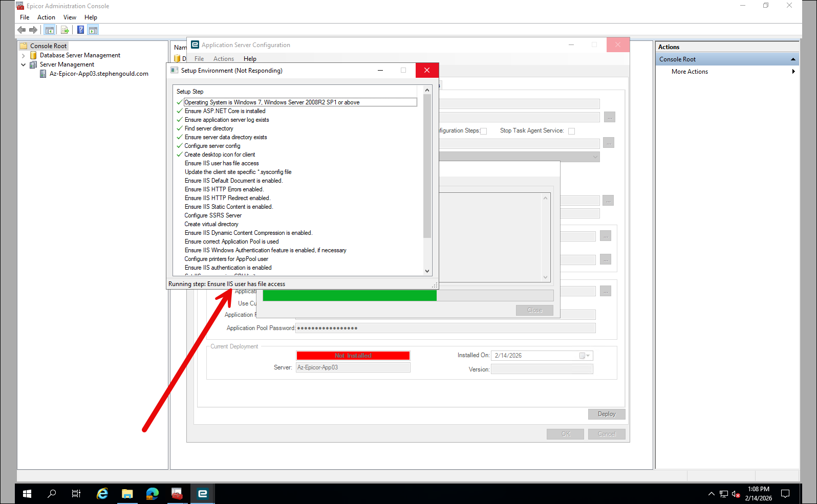The width and height of the screenshot is (817, 504).
Task: Open the taskbar Search icon
Action: [52, 494]
